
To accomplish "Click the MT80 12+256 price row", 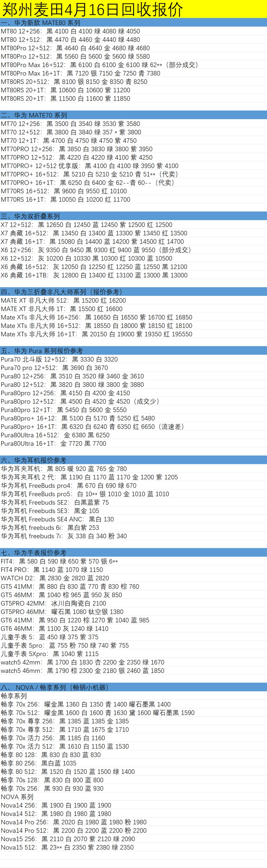I will point(133,31).
